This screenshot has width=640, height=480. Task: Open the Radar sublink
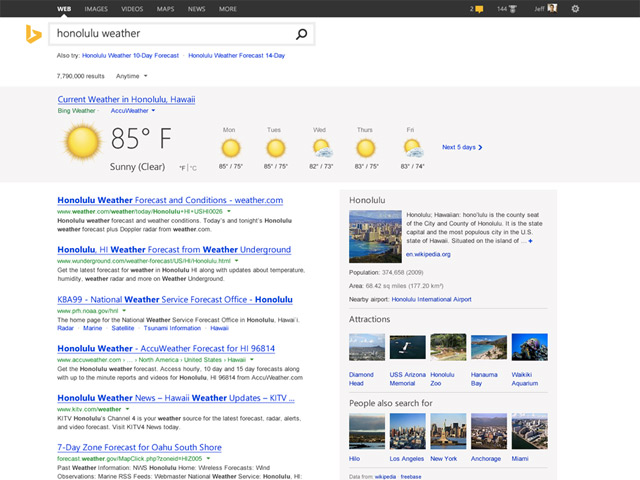pyautogui.click(x=65, y=328)
